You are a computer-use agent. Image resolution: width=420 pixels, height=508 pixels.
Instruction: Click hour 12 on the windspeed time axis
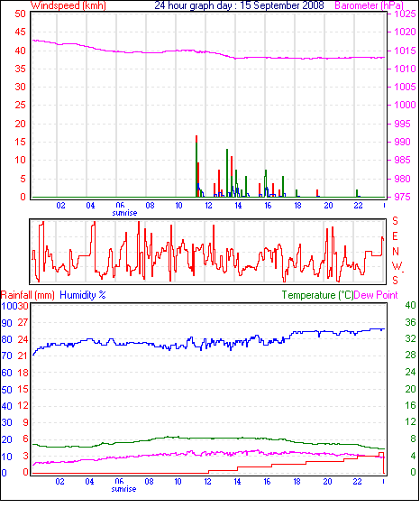pyautogui.click(x=208, y=206)
